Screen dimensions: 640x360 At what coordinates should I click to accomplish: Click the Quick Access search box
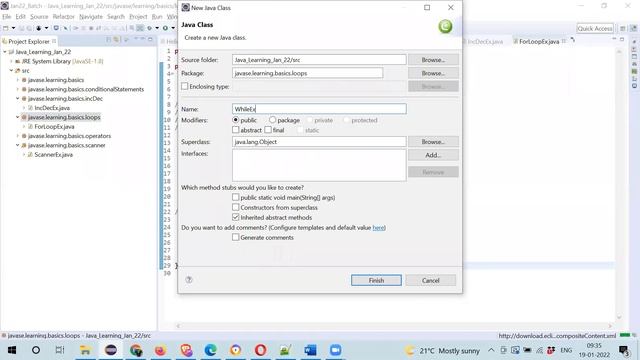pos(595,28)
